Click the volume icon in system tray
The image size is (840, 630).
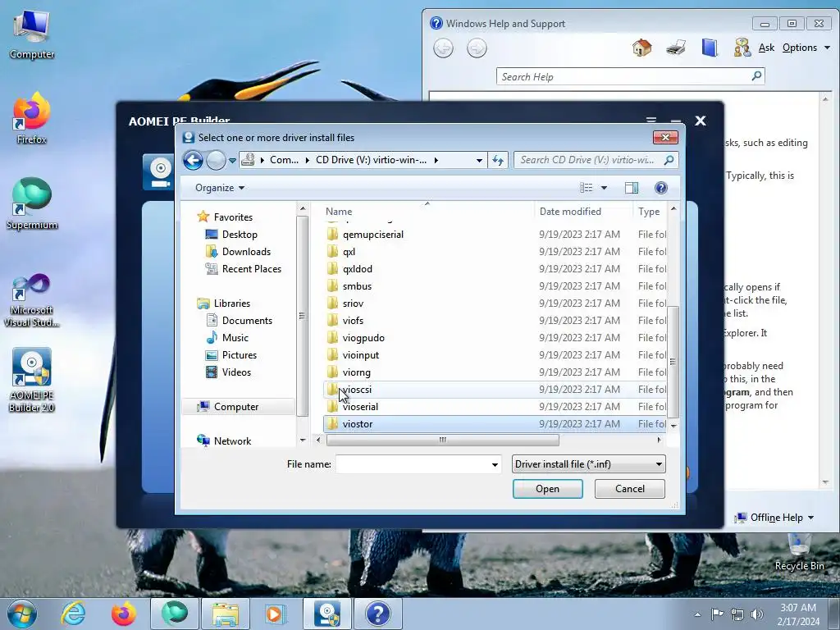(757, 614)
